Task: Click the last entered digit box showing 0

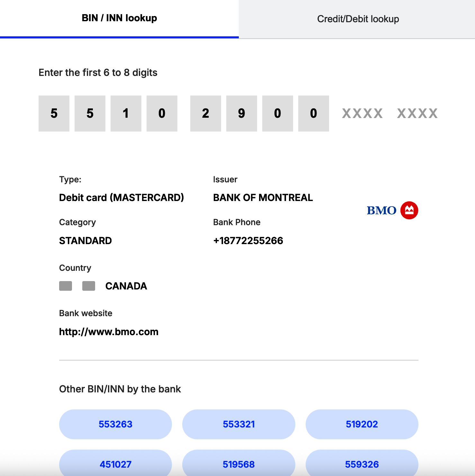Action: (313, 114)
